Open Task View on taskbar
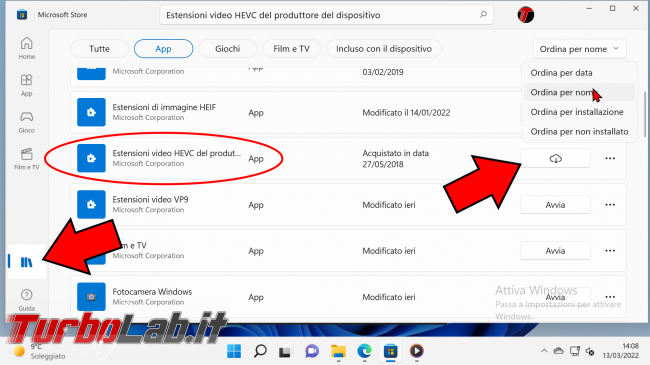 tap(286, 351)
